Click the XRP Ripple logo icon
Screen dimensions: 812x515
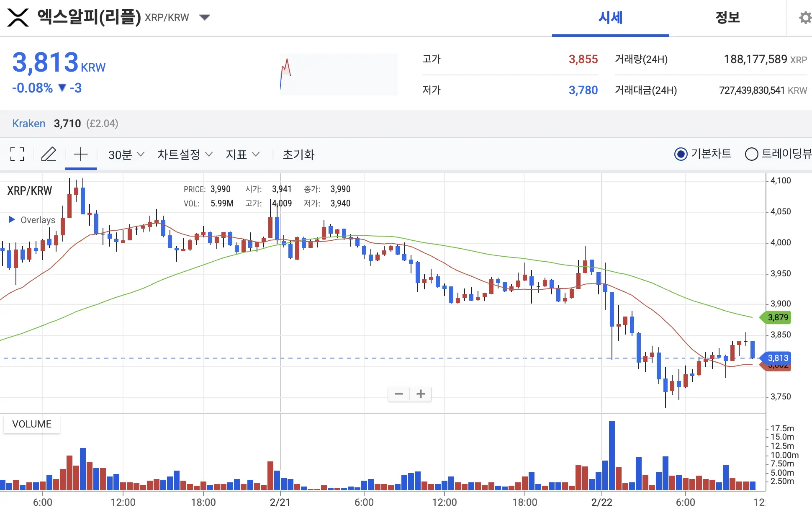tap(18, 18)
